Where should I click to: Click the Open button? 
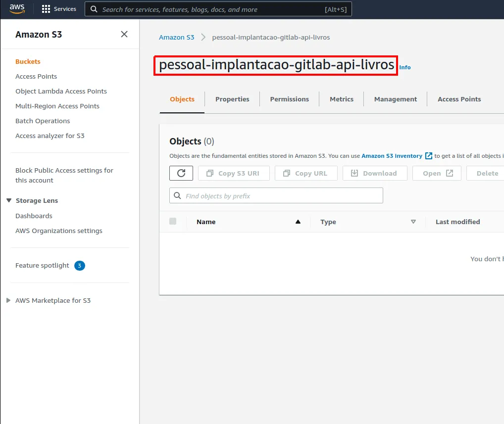(437, 173)
